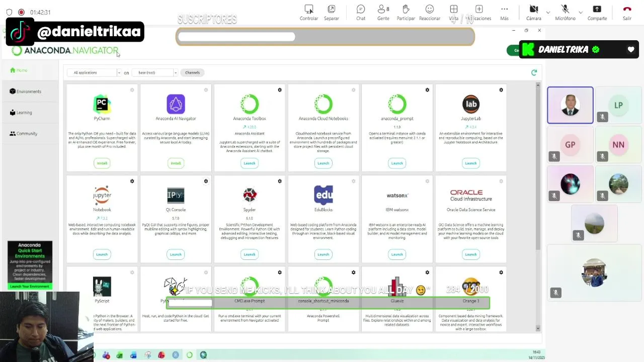Open the Glueviz gear settings
644x362 pixels.
coord(427,273)
